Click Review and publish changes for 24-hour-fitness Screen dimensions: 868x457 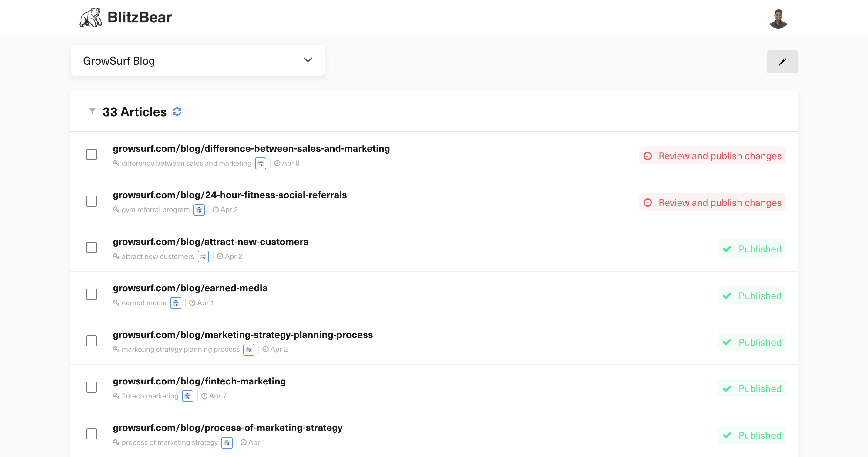click(713, 202)
